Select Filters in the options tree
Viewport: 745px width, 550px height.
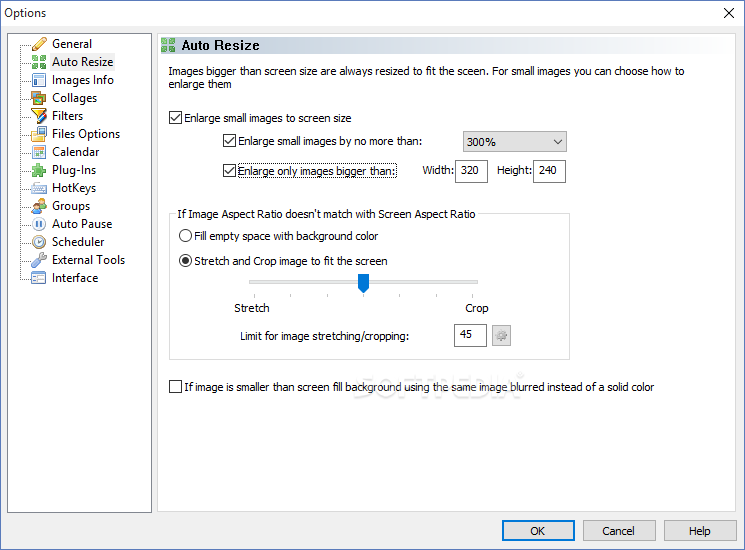point(67,116)
